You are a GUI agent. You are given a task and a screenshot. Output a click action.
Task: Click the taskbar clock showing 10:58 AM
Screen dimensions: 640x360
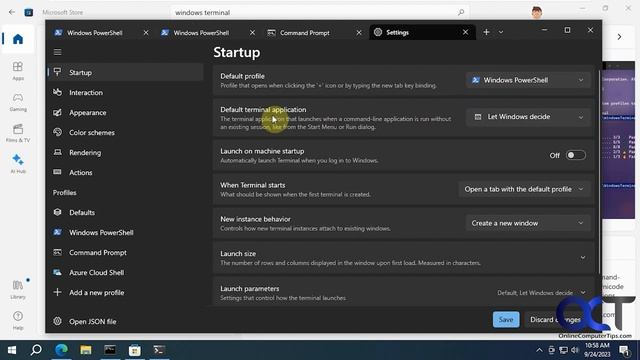click(x=597, y=350)
